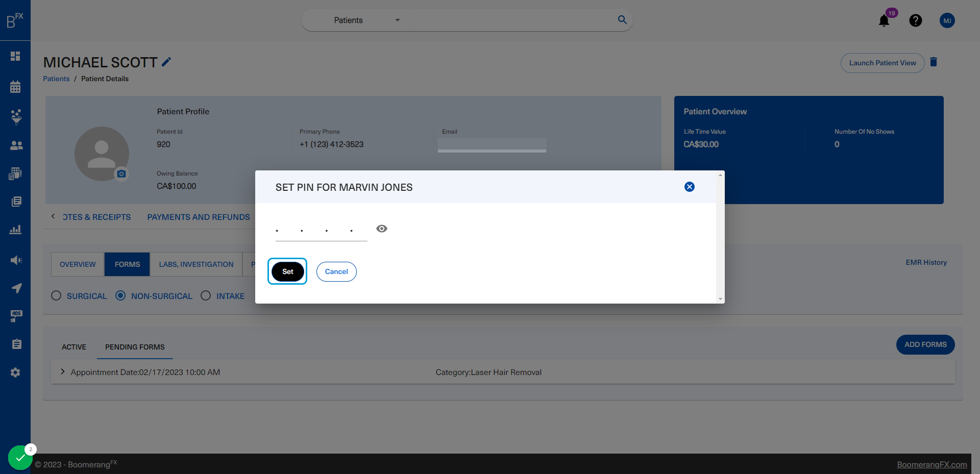Click the search magnifier icon
The width and height of the screenshot is (980, 474).
(622, 20)
